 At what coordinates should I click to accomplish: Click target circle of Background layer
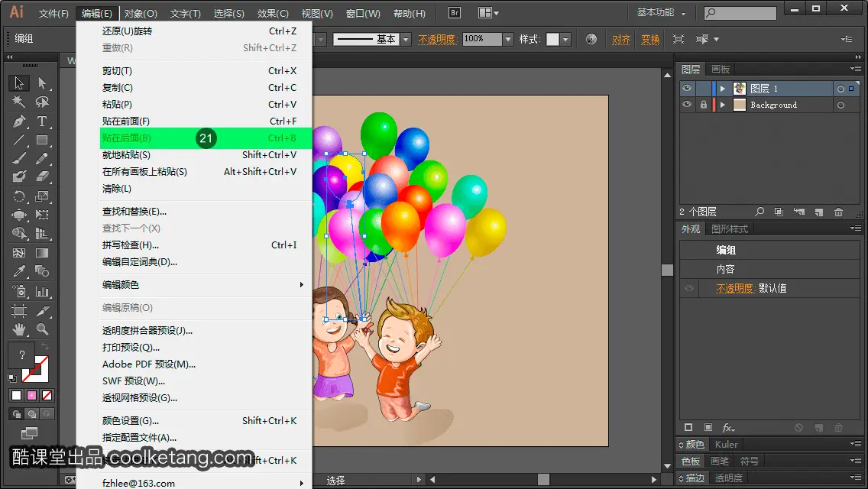(x=840, y=105)
